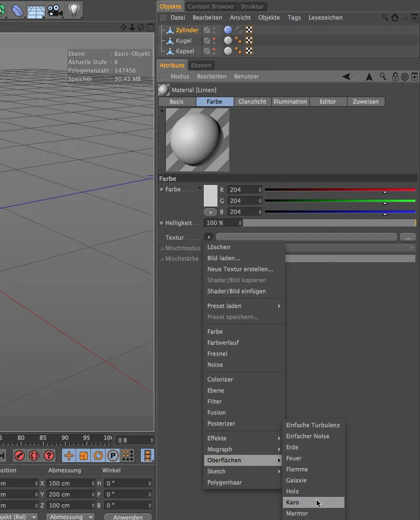Click search icon in Attribute manager
Screen dimensions: 420x520
[x=383, y=77]
